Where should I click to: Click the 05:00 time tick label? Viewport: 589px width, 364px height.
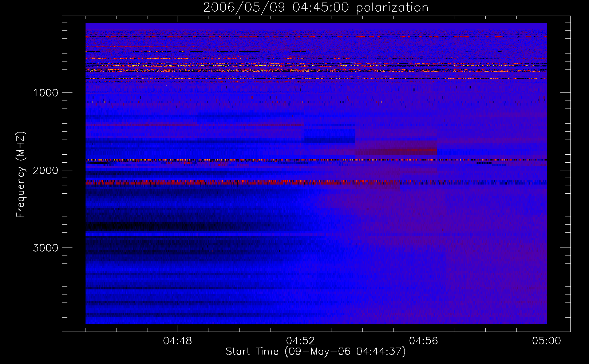click(x=547, y=341)
